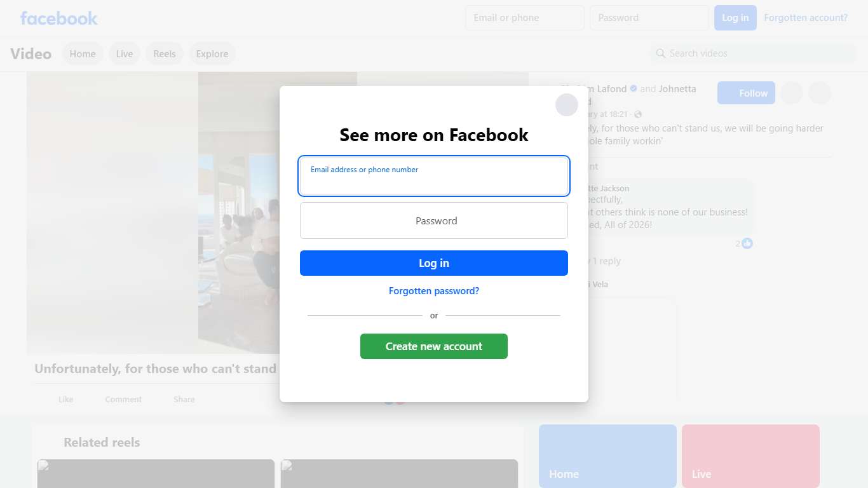Open the Explore video tab
The image size is (868, 488).
tap(212, 54)
